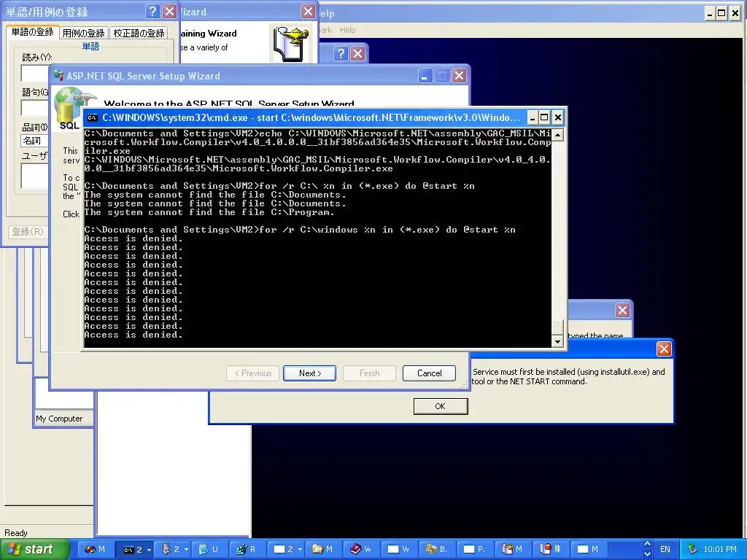Click Cancel in the SQL Server Setup Wizard
747x560 pixels.
pyautogui.click(x=429, y=373)
